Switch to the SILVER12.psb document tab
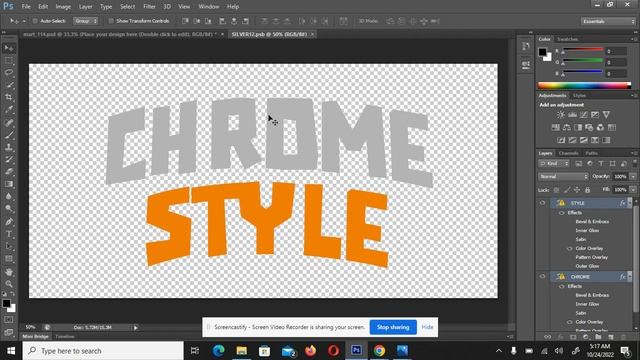The width and height of the screenshot is (640, 360). coord(269,34)
